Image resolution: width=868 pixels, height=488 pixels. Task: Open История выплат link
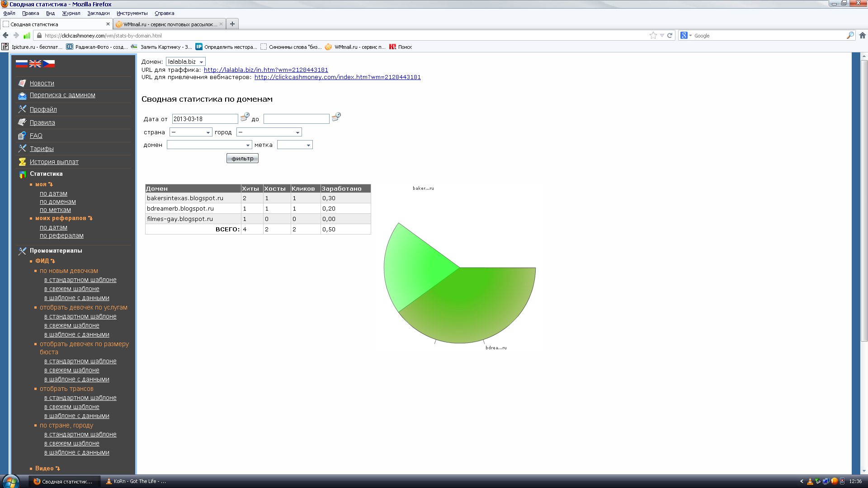[54, 162]
